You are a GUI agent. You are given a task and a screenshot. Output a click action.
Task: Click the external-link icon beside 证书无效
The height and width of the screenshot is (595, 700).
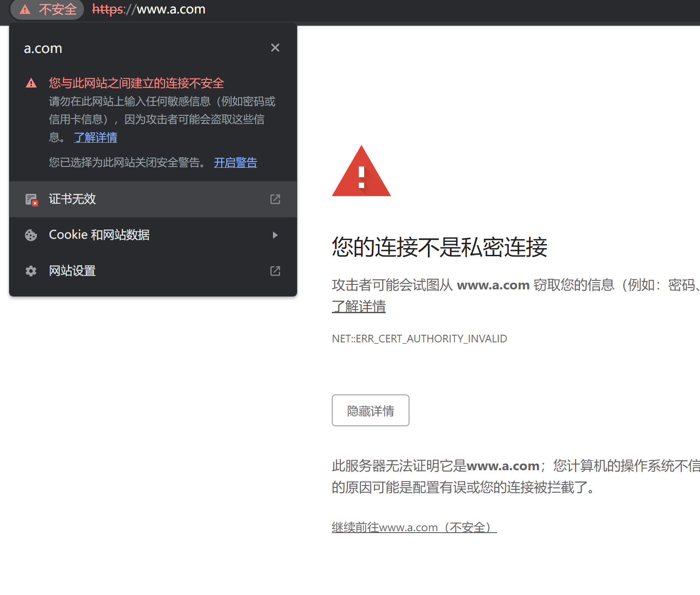pos(275,199)
